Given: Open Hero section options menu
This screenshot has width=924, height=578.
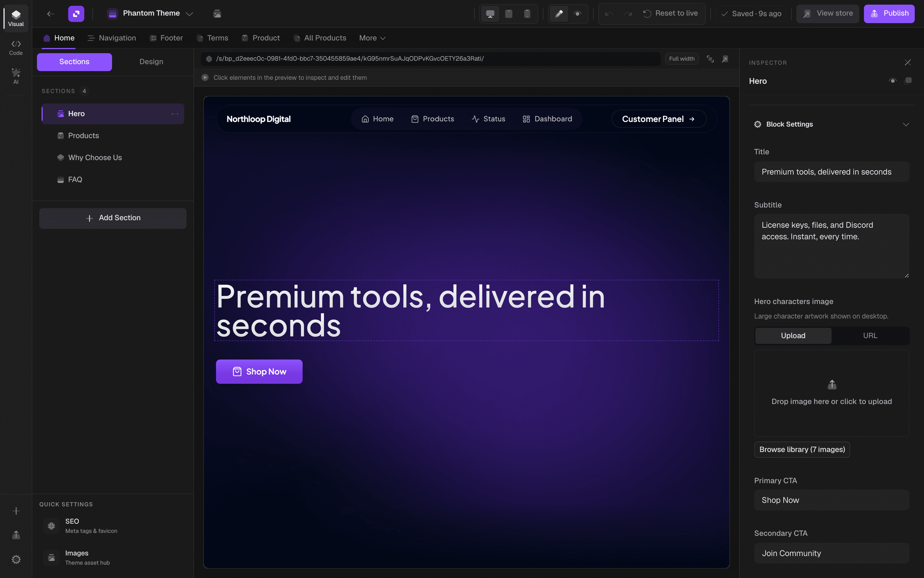Looking at the screenshot, I should pos(175,114).
